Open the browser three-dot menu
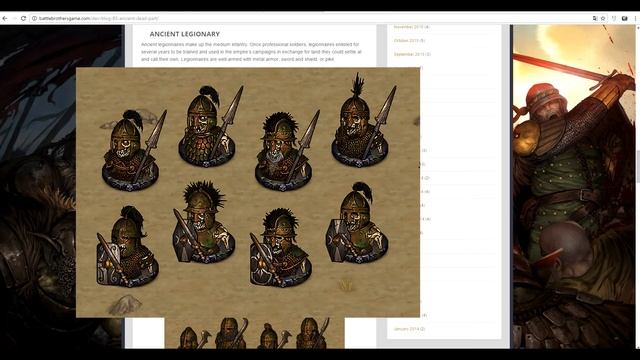 coord(636,18)
